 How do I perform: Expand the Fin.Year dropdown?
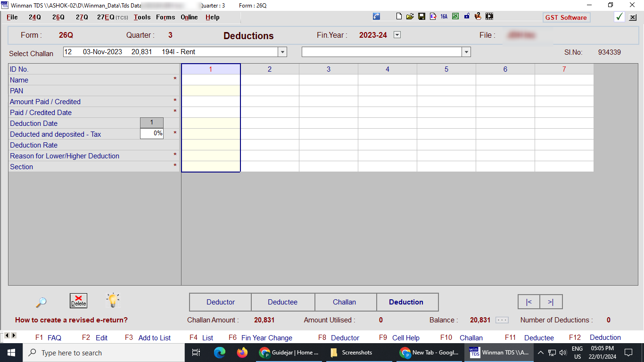[x=397, y=34]
